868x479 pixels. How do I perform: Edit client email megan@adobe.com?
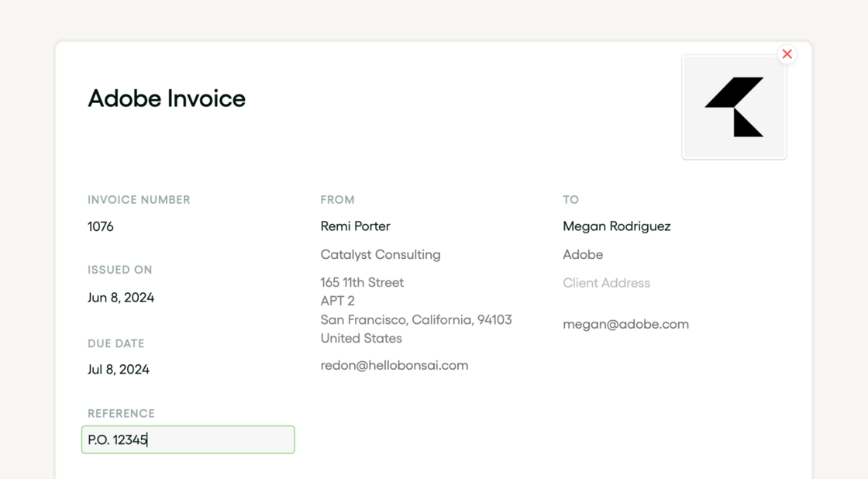point(625,324)
